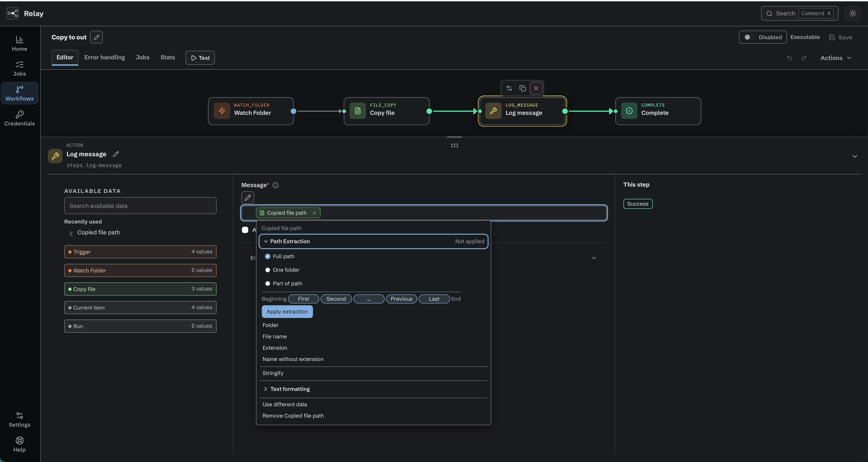This screenshot has height=462, width=868.
Task: Click the Test button
Action: [200, 58]
